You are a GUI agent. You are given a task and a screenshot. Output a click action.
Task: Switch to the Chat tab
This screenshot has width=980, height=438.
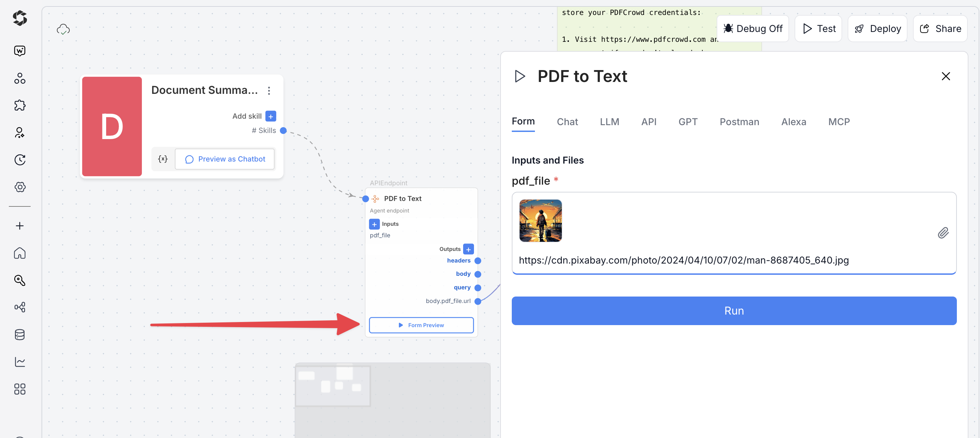pyautogui.click(x=567, y=122)
